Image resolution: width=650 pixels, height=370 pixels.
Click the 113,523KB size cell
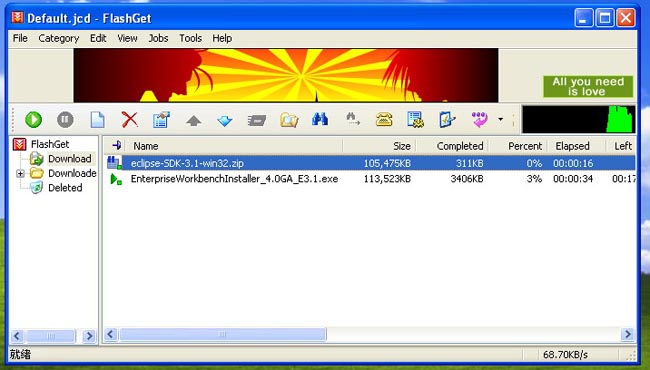tap(387, 179)
